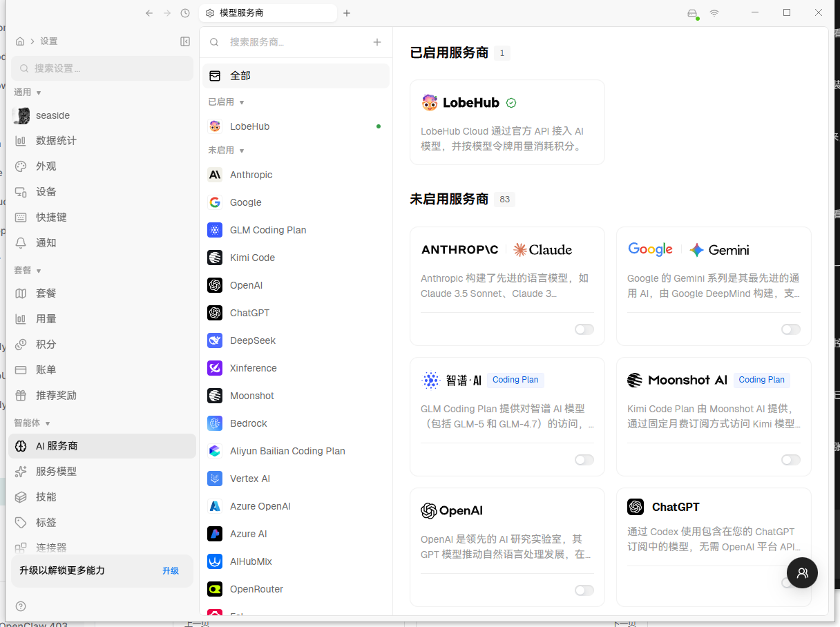Enable the OpenAI provider card toggle
The height and width of the screenshot is (627, 840).
(584, 590)
